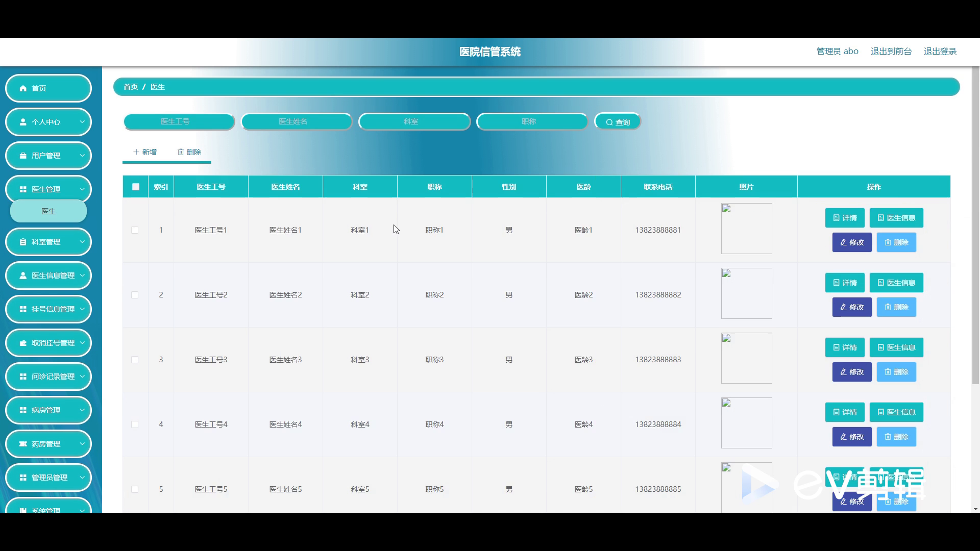Click the ticket icon beside 药房管理

point(23,444)
